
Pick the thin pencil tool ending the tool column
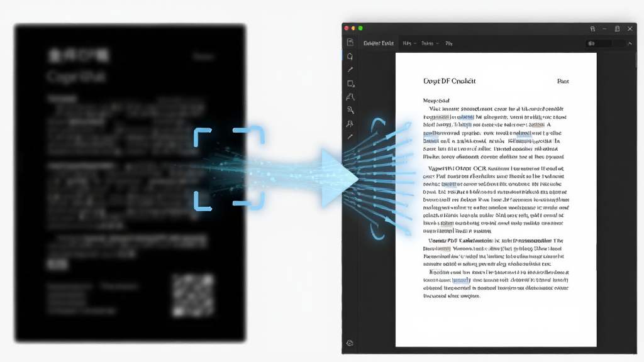tap(350, 136)
